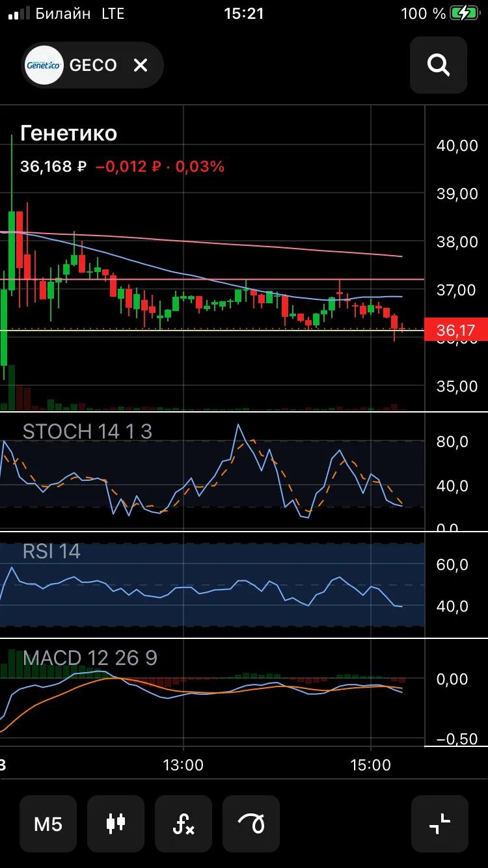Tap the price 36,168 ₽ value

[53, 167]
